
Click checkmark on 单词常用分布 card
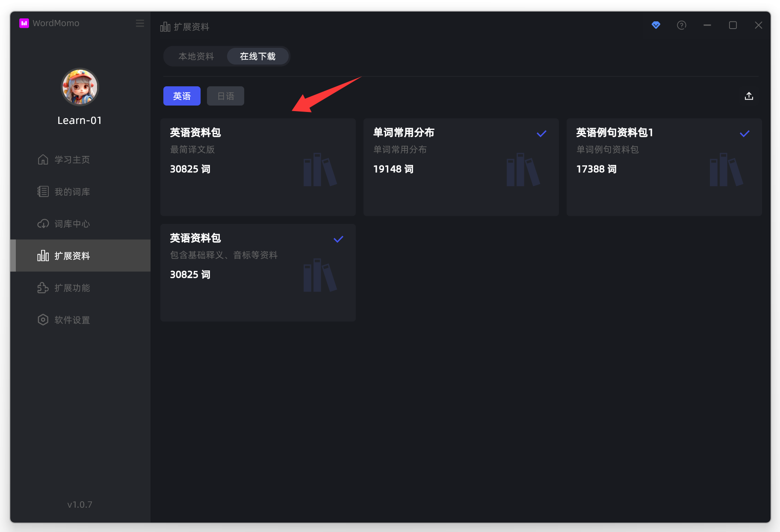tap(541, 134)
